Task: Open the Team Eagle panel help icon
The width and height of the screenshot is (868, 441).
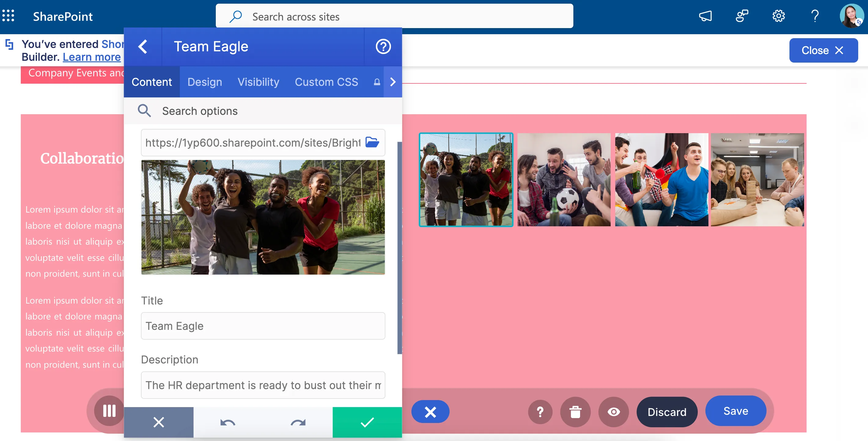Action: (x=383, y=47)
